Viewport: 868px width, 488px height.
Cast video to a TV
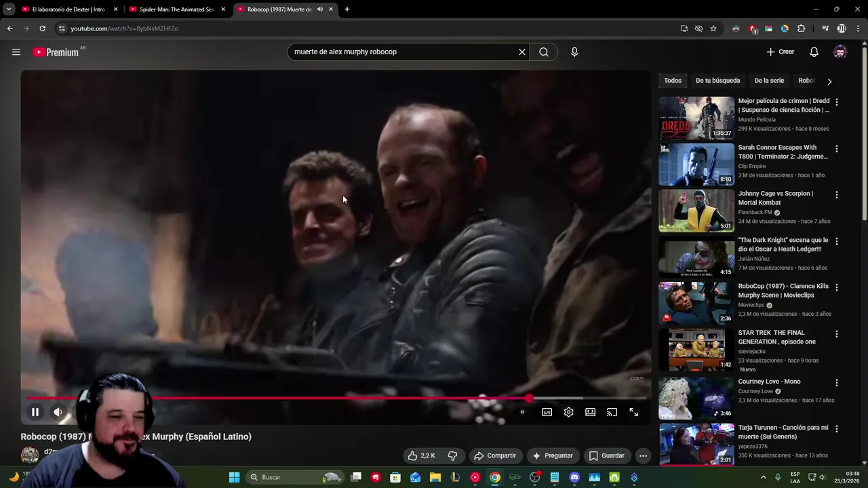612,412
